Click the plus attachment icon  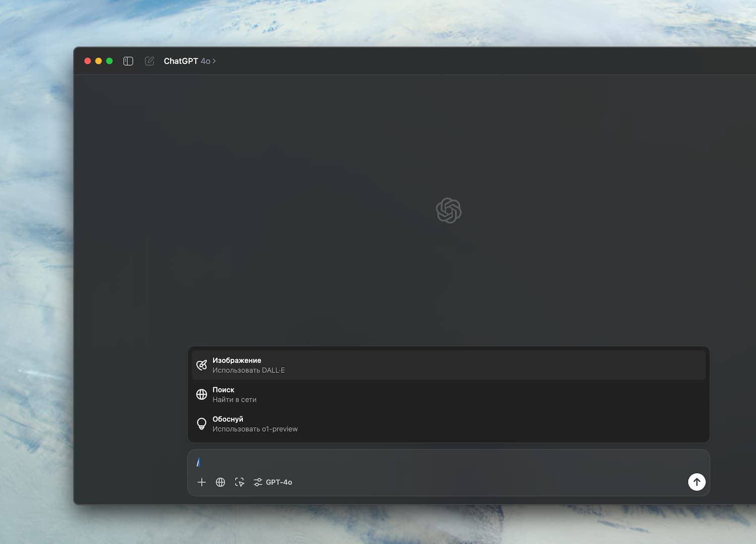click(x=202, y=482)
